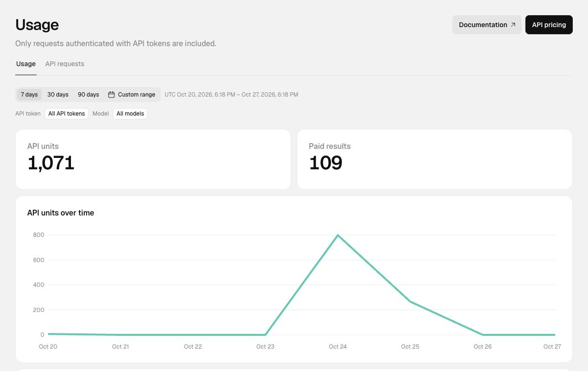Screen dimensions: 588x371
Task: Click the Oct 25 point on the chart line
Action: (x=410, y=302)
